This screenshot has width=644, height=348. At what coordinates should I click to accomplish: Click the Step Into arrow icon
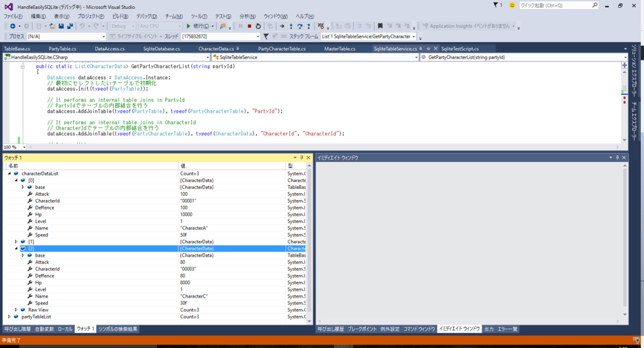pos(291,26)
